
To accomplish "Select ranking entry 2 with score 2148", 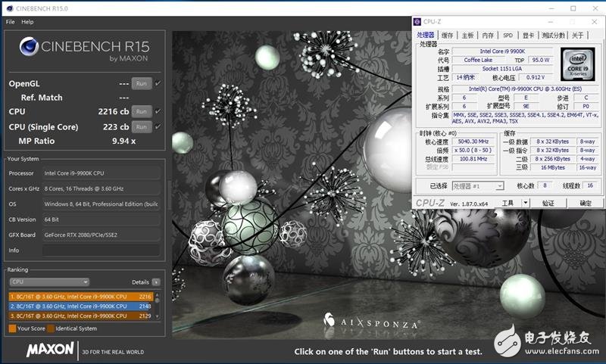I will 81,306.
